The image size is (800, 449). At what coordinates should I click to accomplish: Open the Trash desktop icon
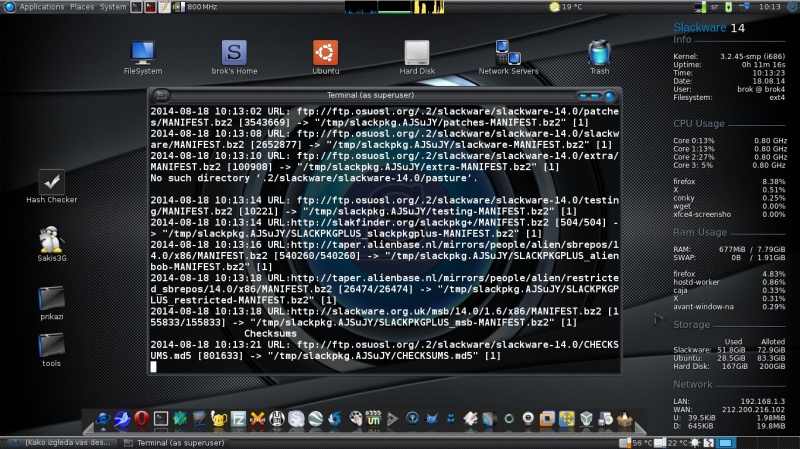599,58
